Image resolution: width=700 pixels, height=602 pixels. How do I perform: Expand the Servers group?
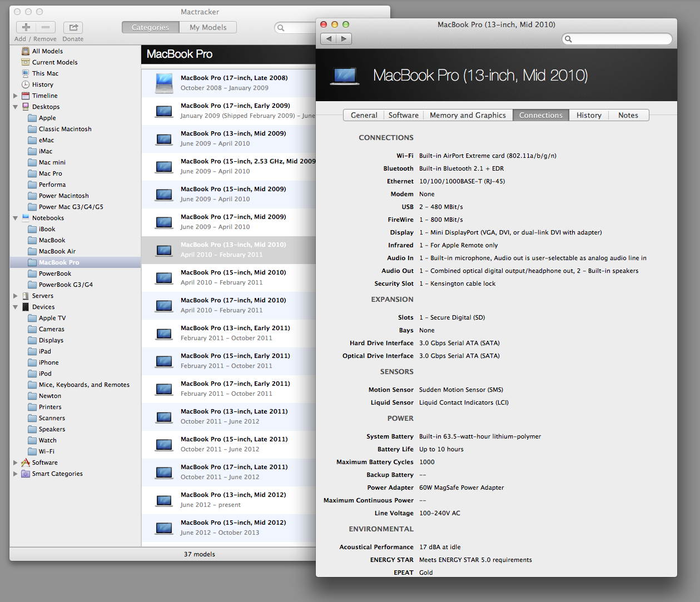point(16,296)
